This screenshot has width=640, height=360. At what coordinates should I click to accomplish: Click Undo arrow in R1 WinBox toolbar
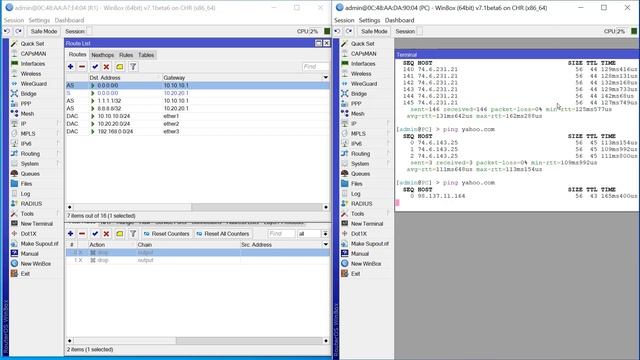point(7,31)
